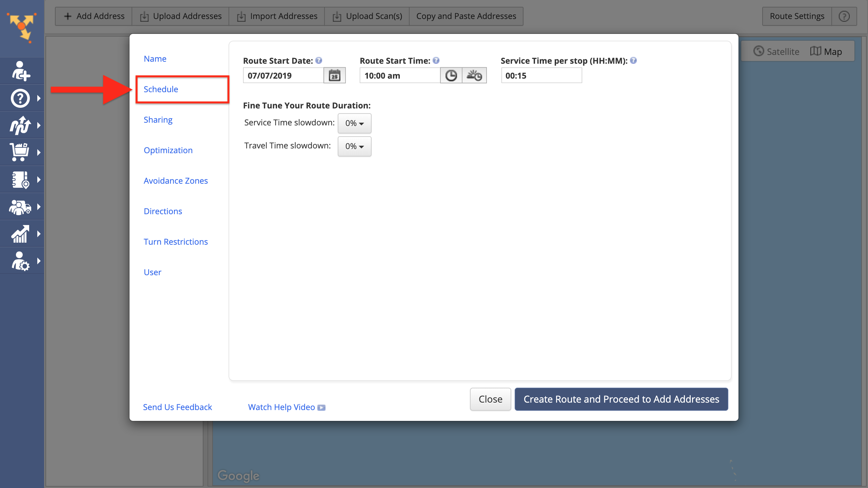Click the clock icon next to Route Start Time
Viewport: 868px width, 488px height.
point(451,75)
